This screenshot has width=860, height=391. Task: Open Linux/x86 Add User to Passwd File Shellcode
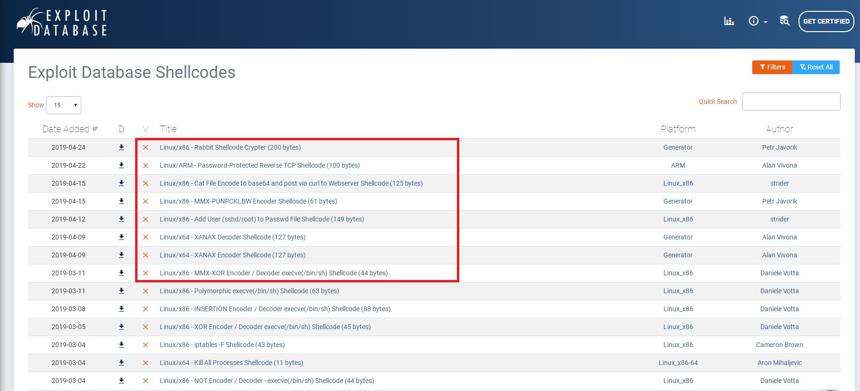coord(262,219)
